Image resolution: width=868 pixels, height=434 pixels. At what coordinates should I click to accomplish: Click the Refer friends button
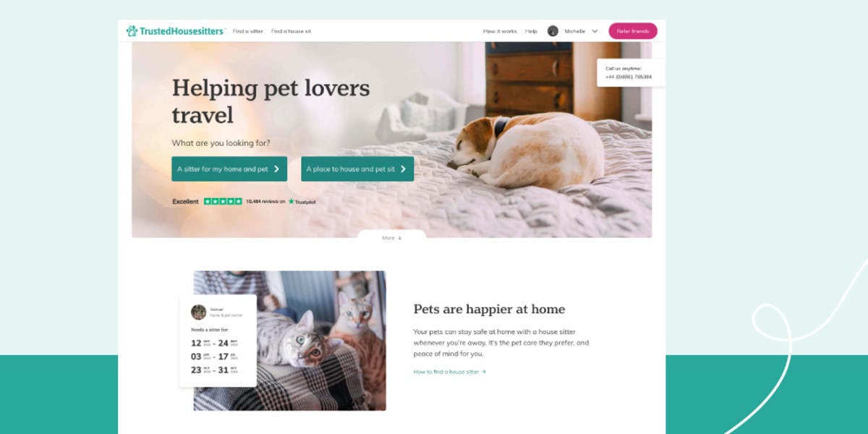click(633, 31)
